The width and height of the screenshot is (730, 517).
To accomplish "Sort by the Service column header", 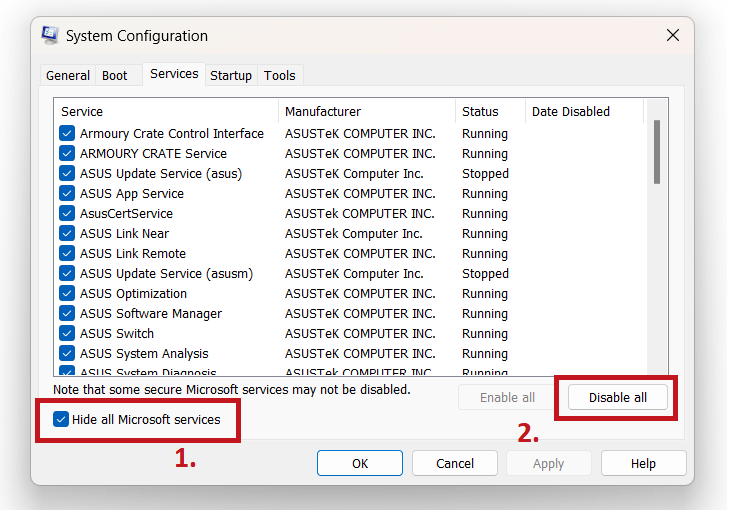I will (167, 112).
